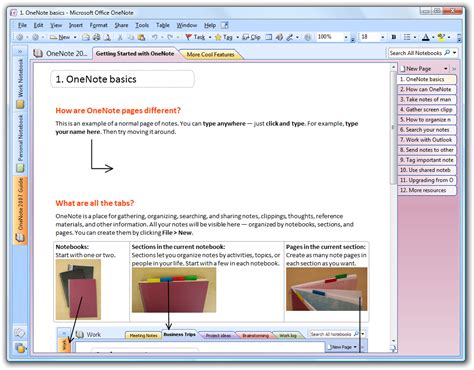
Task: Open the View menu
Action: click(56, 25)
